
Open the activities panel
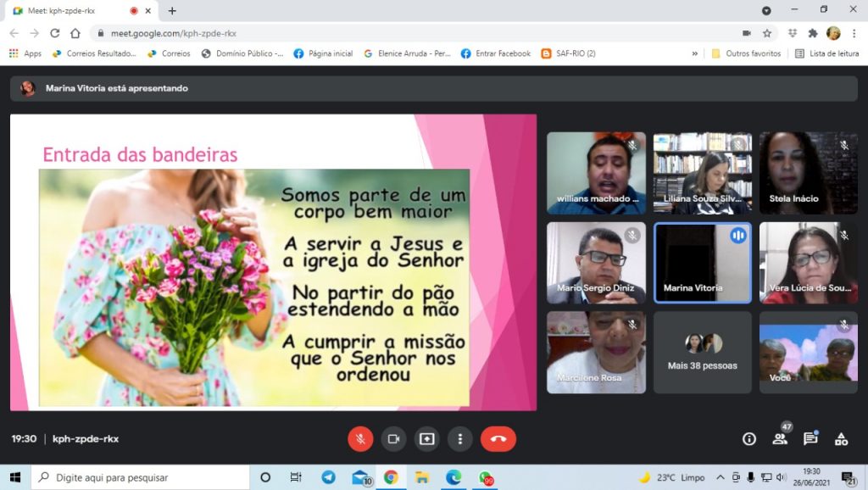pos(841,439)
